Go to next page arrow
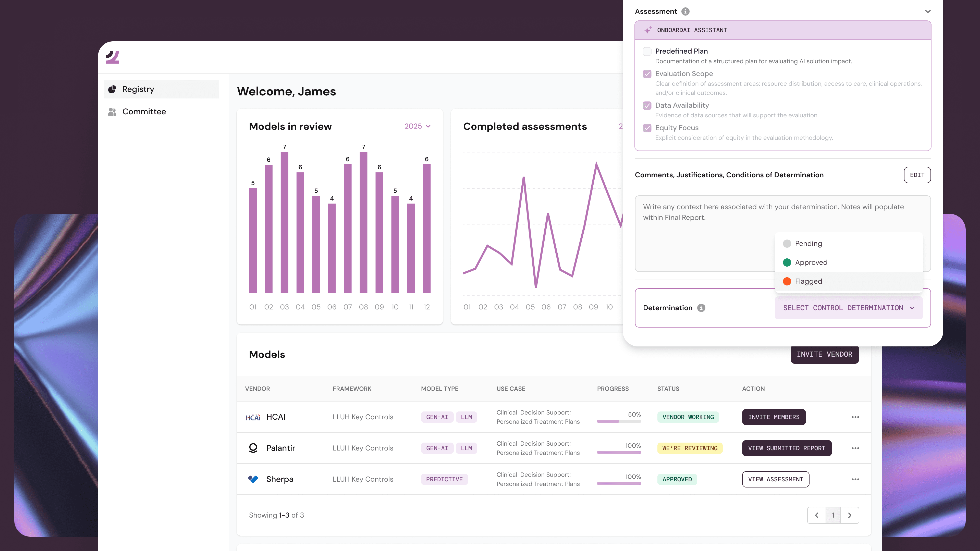980x551 pixels. pyautogui.click(x=850, y=515)
